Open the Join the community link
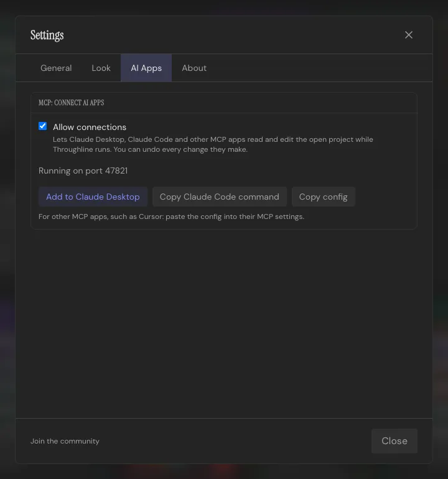 point(65,441)
